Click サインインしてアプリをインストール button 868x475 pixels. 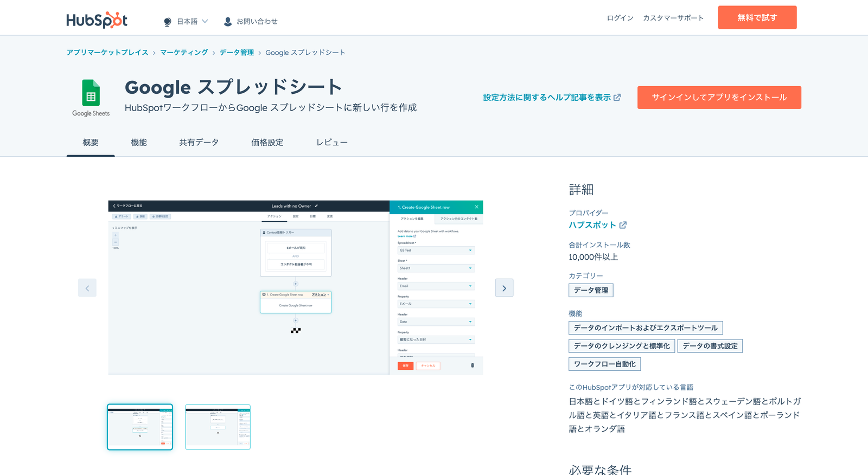(719, 98)
